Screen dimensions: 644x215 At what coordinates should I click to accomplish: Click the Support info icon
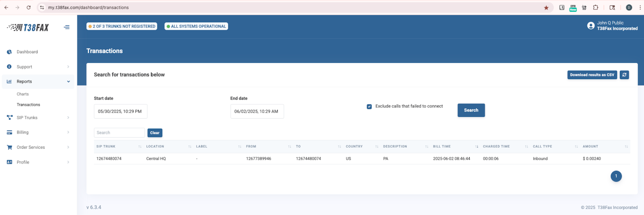pyautogui.click(x=9, y=67)
